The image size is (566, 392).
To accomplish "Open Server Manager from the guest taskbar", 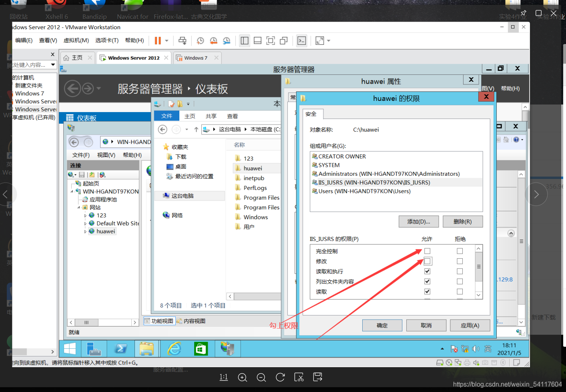I will point(94,349).
